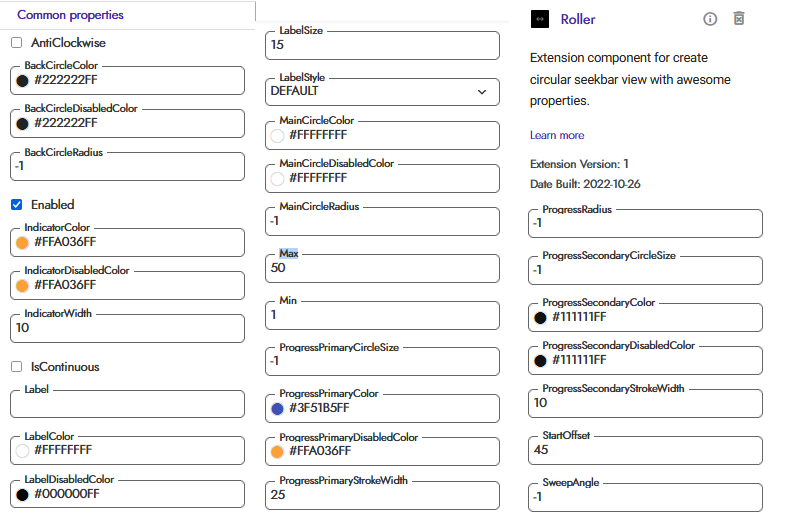785x521 pixels.
Task: Edit the IndicatorWidth field
Action: [x=128, y=328]
